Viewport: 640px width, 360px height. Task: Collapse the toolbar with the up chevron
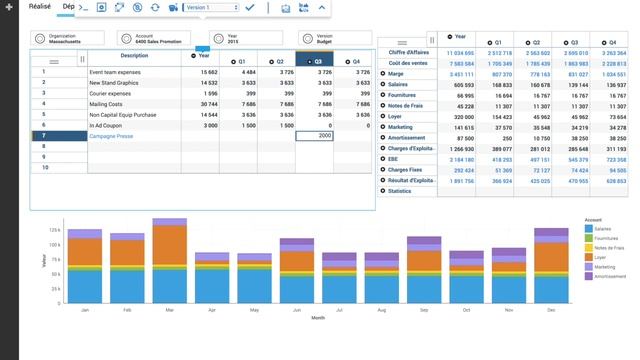(x=322, y=7)
